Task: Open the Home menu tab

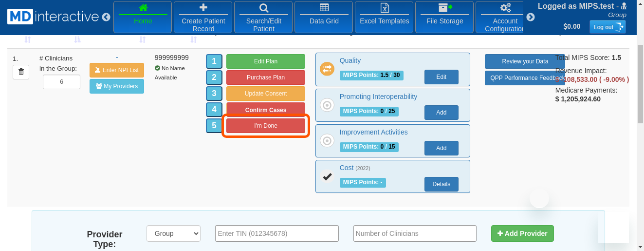Action: 143,17
